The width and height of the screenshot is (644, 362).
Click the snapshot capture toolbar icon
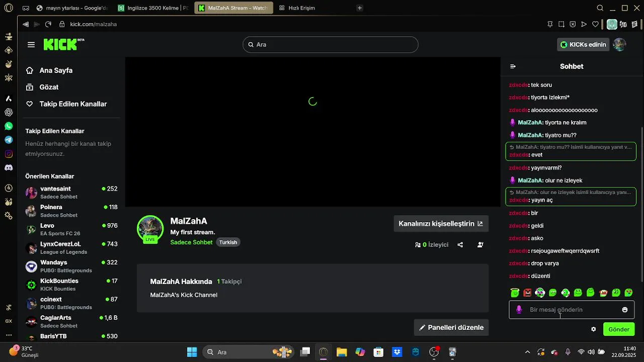(561, 24)
